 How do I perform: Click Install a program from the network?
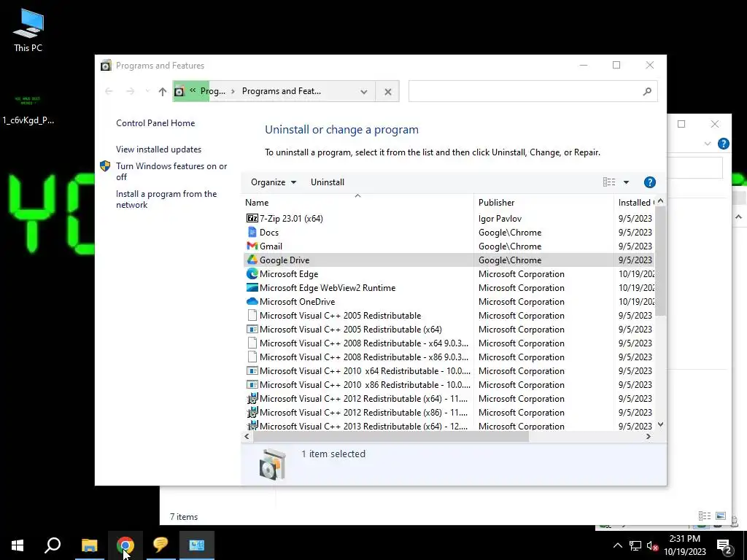pyautogui.click(x=166, y=199)
